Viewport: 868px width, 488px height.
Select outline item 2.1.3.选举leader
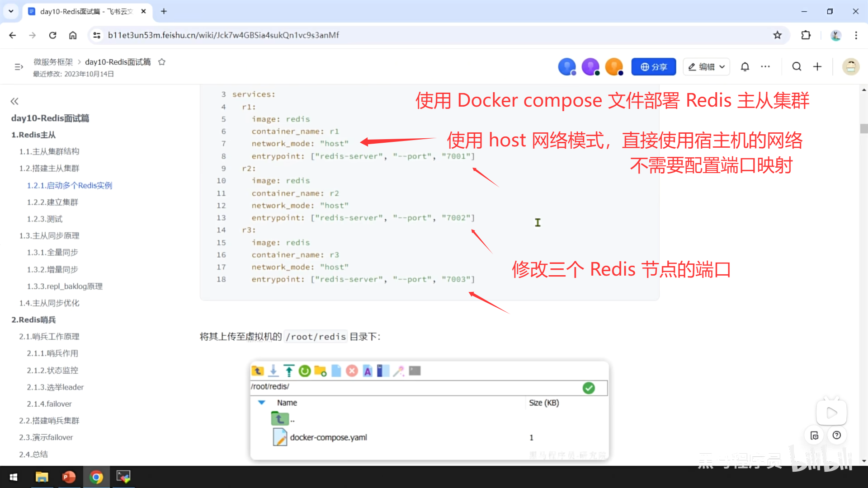tap(55, 387)
